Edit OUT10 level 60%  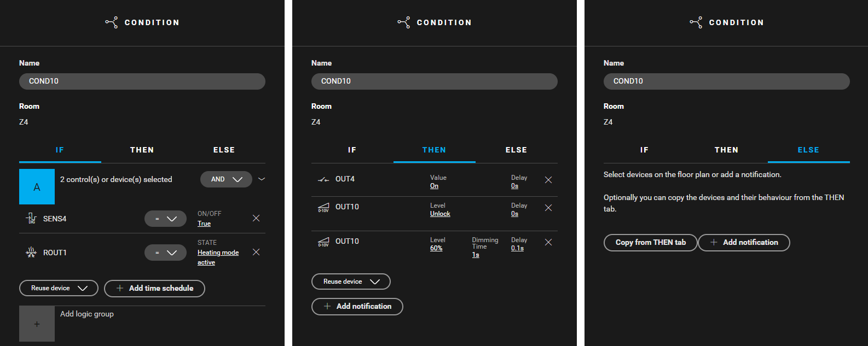pos(436,248)
